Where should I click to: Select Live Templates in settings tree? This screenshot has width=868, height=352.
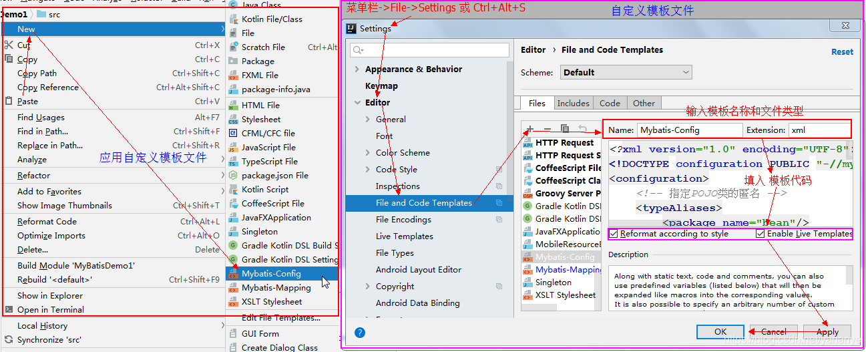(x=405, y=236)
